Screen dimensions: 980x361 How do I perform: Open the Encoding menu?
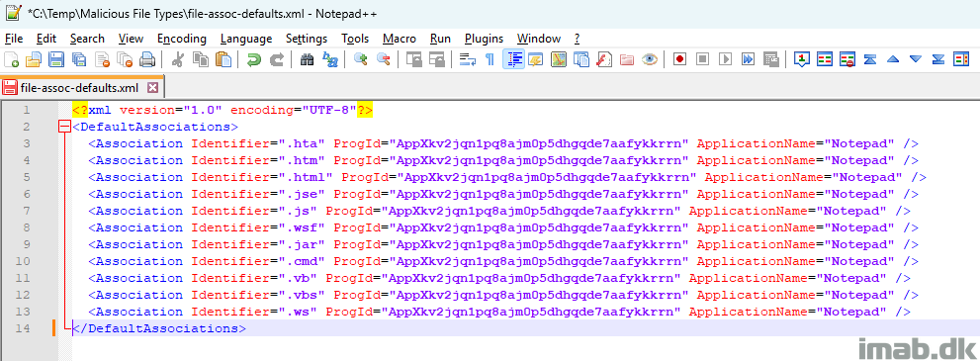click(182, 39)
